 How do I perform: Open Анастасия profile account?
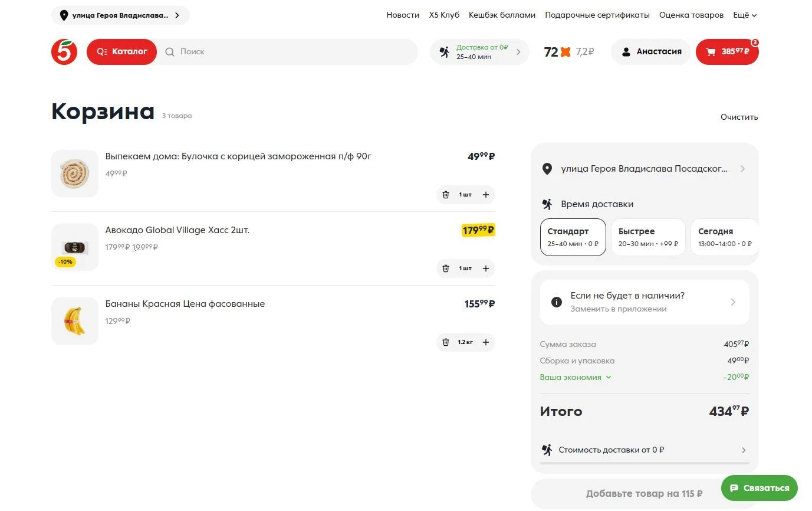point(651,52)
